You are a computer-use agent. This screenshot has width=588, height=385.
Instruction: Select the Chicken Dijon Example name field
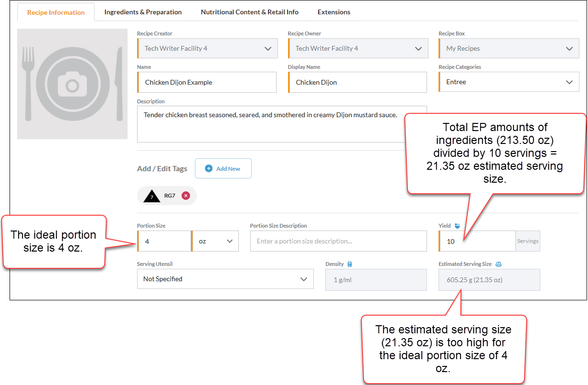[x=207, y=82]
